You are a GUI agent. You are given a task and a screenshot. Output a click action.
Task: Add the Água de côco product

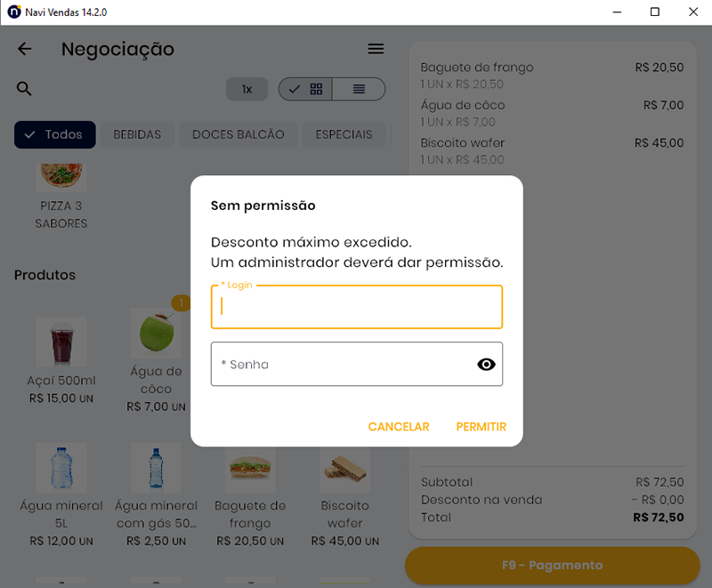156,334
